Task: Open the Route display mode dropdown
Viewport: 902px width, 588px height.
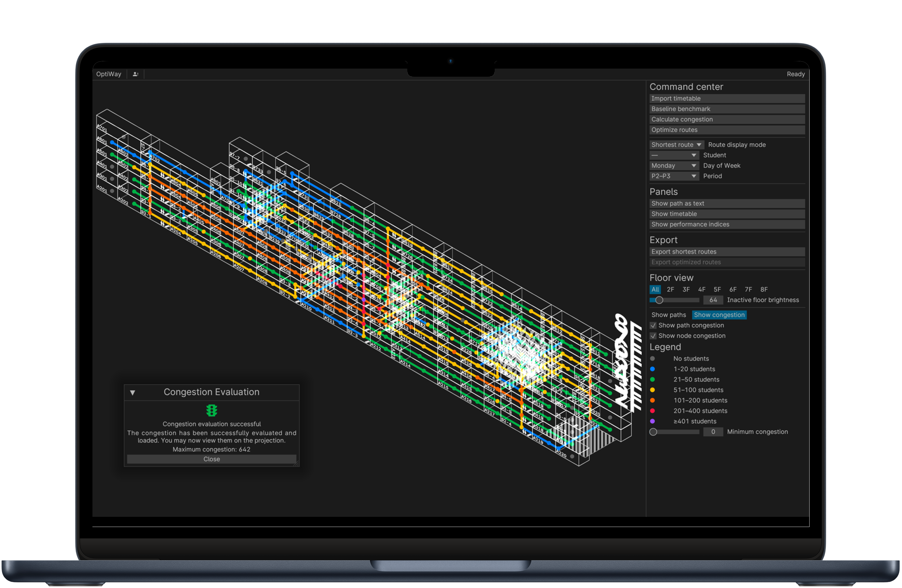Action: [x=676, y=145]
